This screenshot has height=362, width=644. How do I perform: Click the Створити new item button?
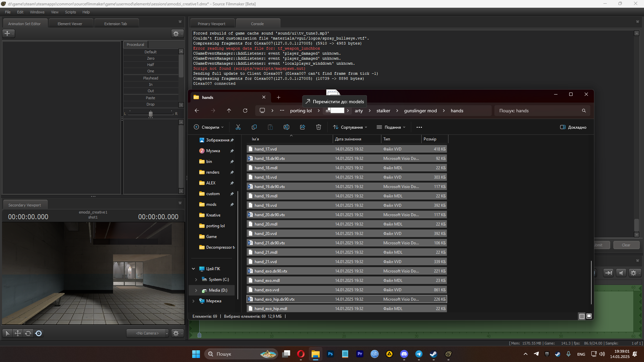(208, 127)
